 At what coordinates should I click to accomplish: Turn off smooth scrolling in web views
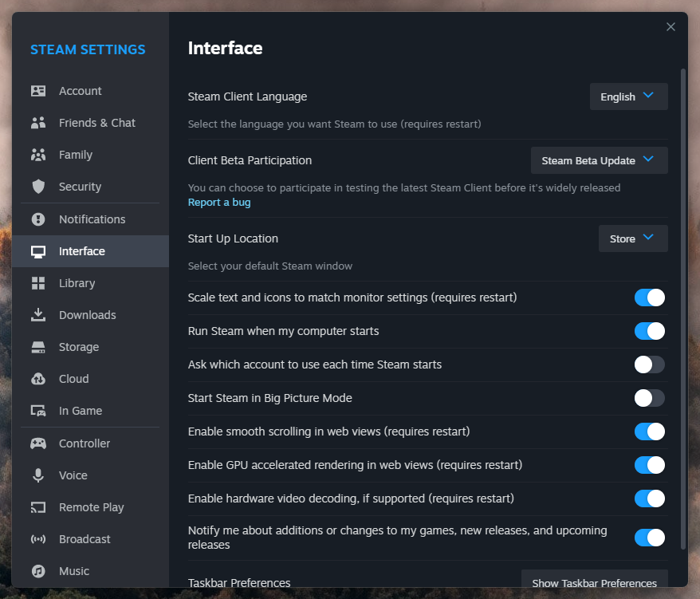649,431
